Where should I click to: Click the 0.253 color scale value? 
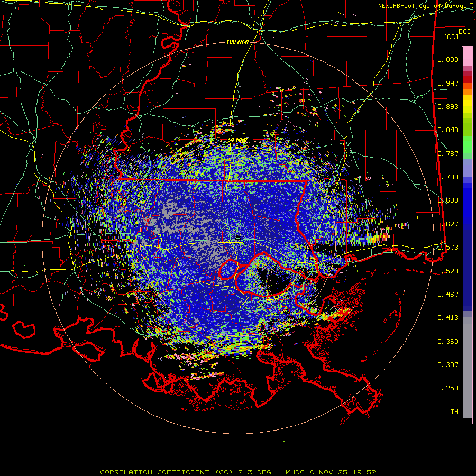(448, 388)
